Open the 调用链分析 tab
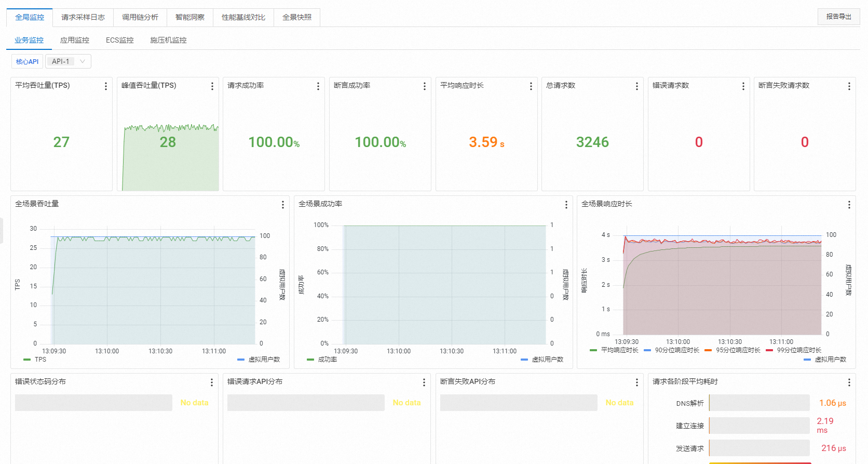 [140, 17]
